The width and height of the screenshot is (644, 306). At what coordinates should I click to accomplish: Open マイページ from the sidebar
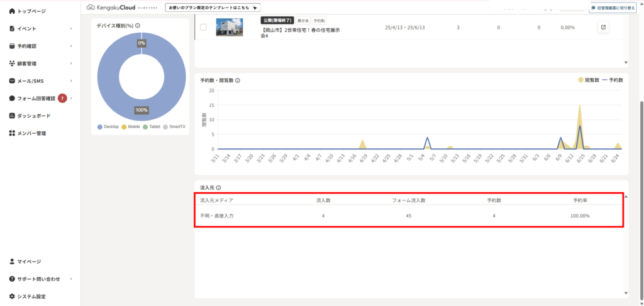coord(29,261)
